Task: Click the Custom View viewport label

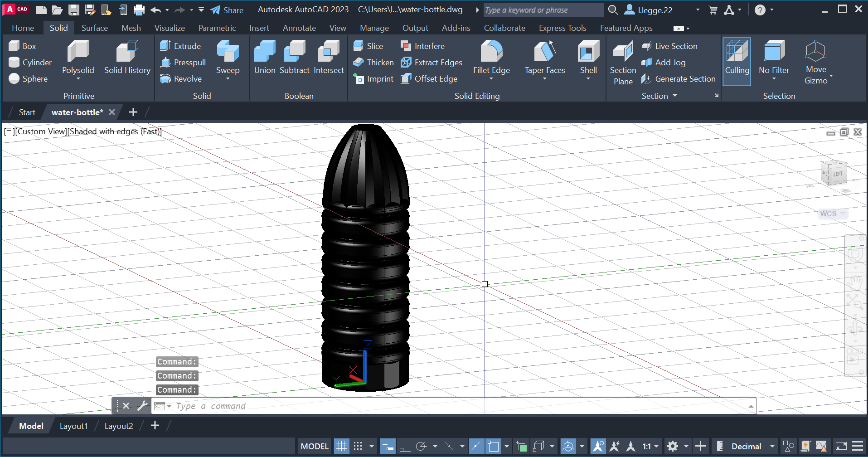Action: [40, 131]
